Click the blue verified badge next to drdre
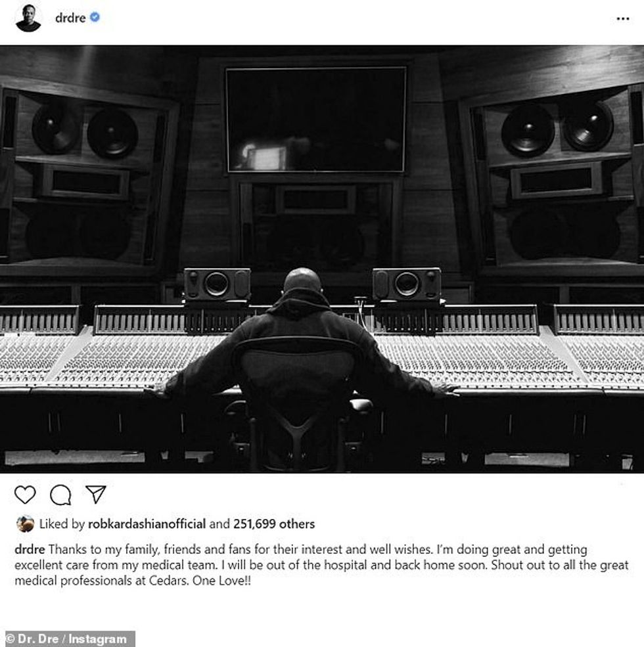The image size is (644, 647). [x=95, y=17]
